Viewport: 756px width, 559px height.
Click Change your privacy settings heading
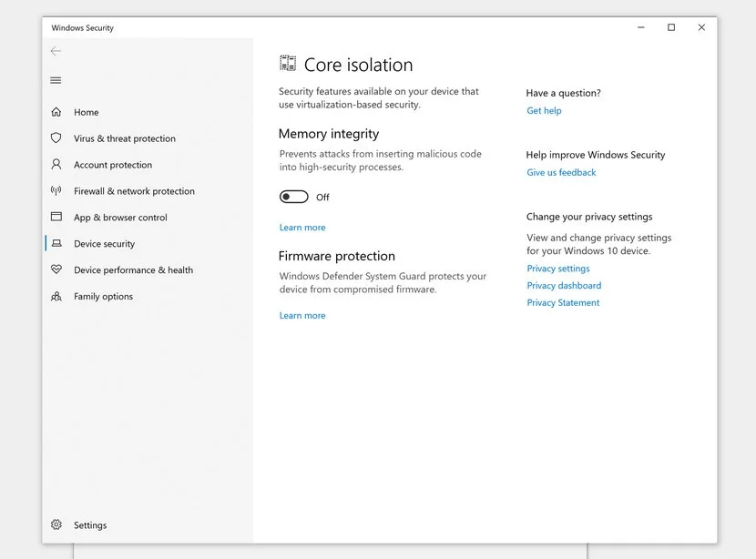click(589, 217)
